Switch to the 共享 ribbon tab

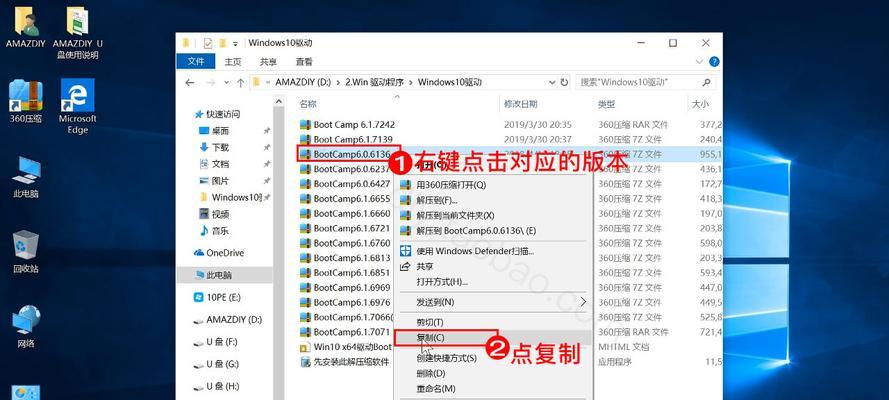268,62
